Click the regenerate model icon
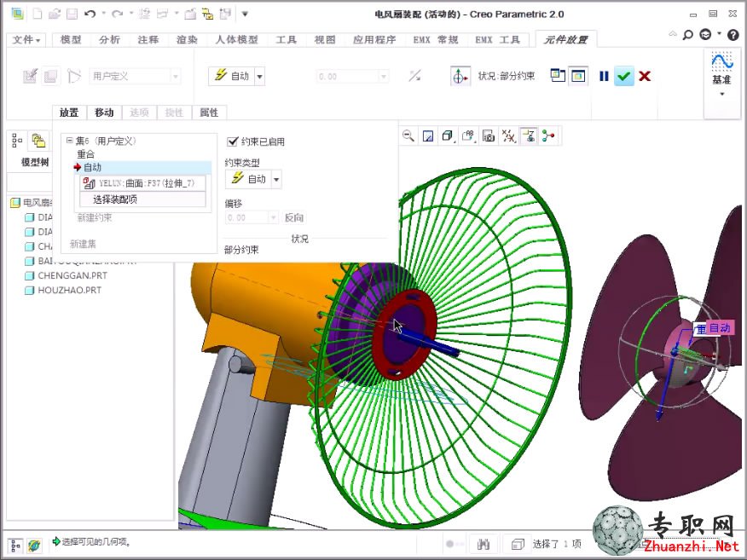The width and height of the screenshot is (747, 560). click(144, 14)
